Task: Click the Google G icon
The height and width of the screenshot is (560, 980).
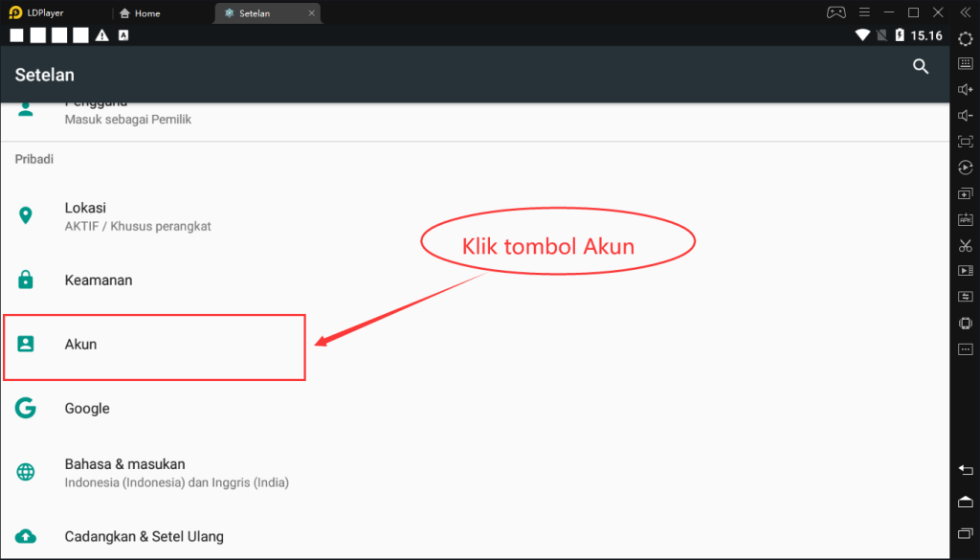Action: tap(26, 408)
